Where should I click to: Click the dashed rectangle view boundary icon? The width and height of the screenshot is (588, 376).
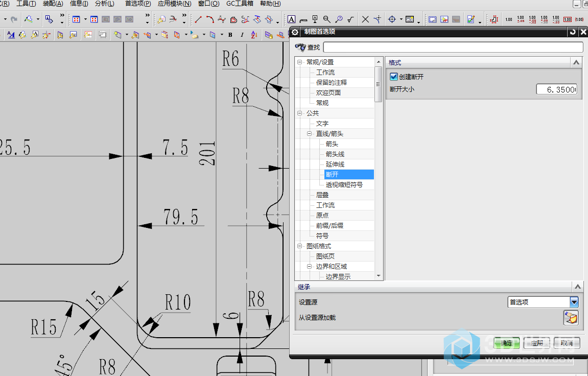tap(433, 19)
